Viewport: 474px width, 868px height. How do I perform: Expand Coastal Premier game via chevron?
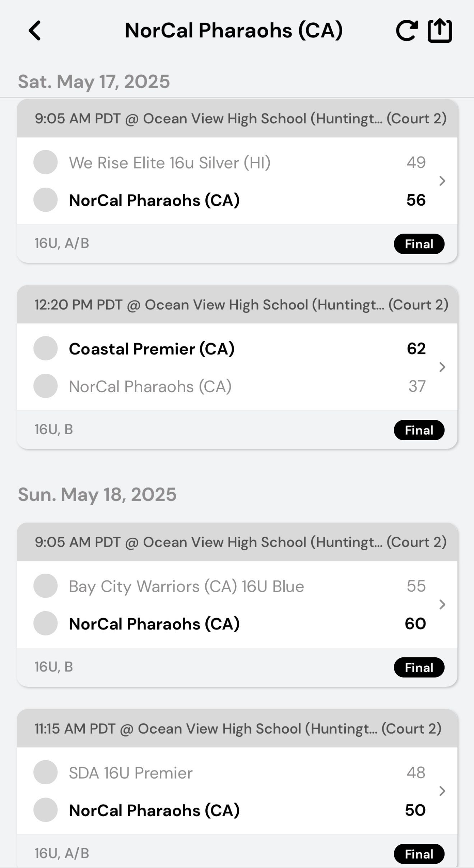coord(442,367)
